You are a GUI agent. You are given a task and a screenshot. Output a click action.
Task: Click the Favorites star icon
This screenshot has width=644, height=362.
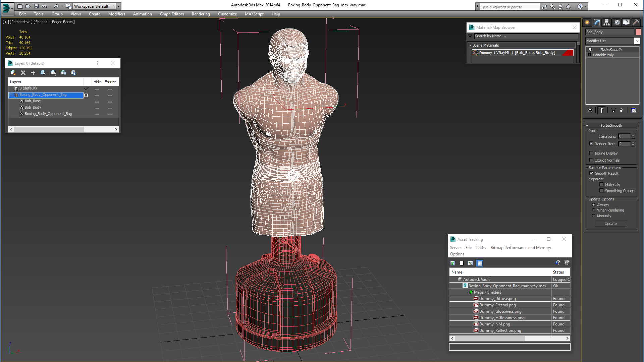click(568, 6)
